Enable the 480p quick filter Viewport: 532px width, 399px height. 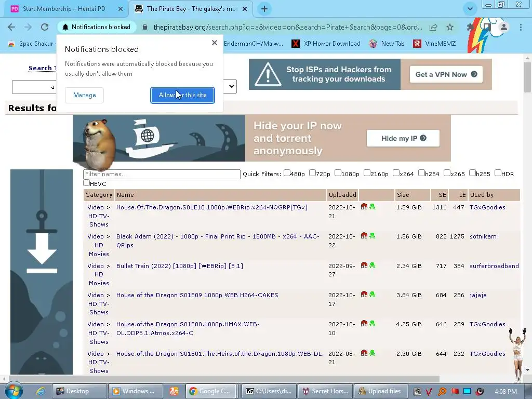(287, 173)
